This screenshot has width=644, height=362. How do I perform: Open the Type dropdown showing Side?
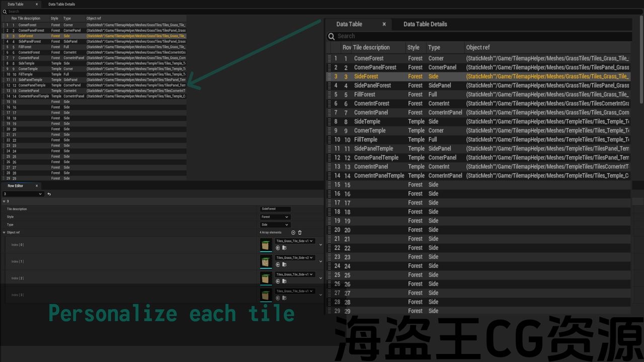[275, 225]
